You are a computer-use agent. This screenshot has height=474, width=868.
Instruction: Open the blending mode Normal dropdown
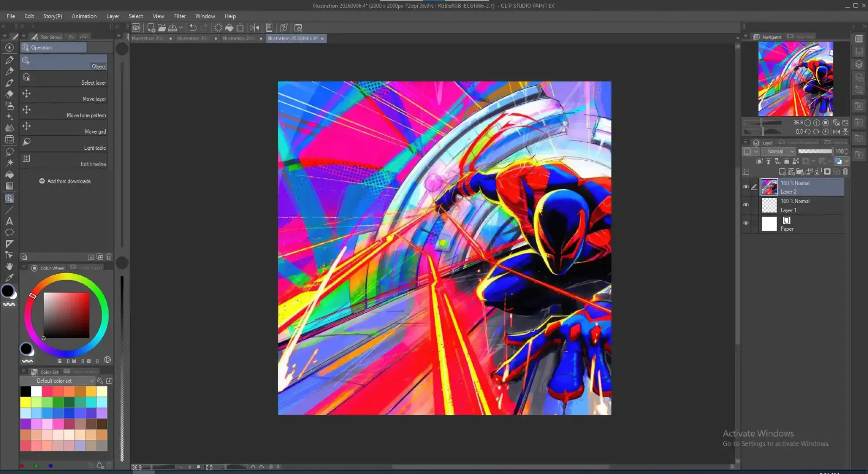[778, 151]
